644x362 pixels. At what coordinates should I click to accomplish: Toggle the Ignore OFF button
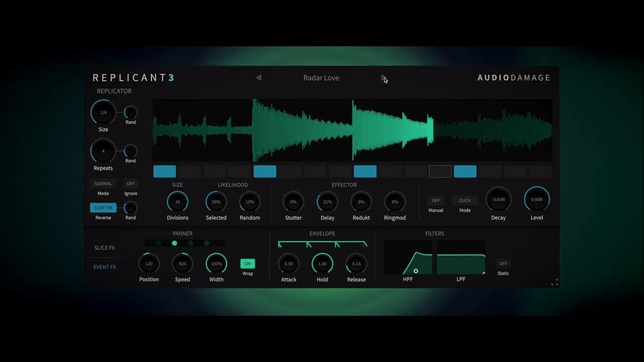[131, 184]
